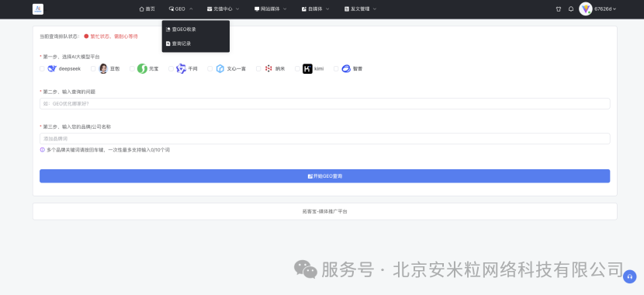This screenshot has height=295, width=644.
Task: Click the 第三步 brand/company name label
Action: 77,127
